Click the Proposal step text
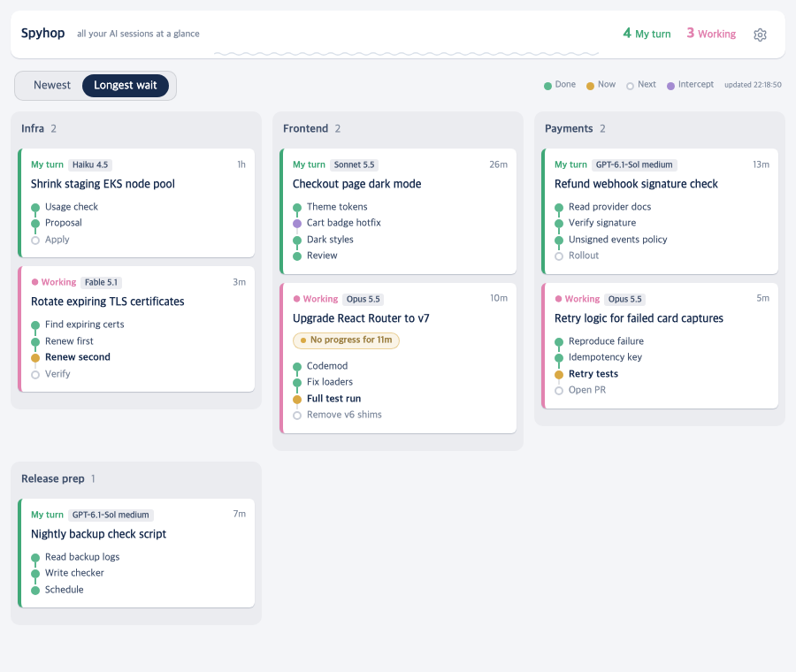The image size is (796, 672). point(64,222)
